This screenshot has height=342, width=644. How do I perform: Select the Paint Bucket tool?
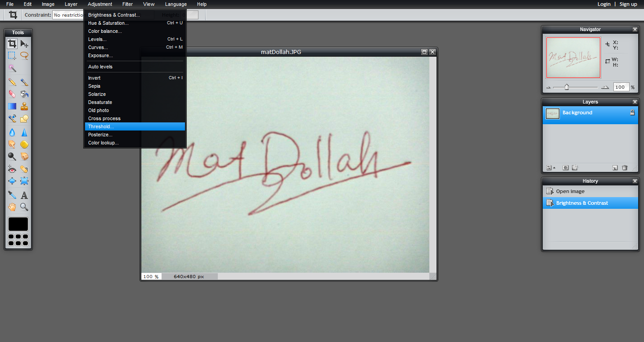click(24, 94)
